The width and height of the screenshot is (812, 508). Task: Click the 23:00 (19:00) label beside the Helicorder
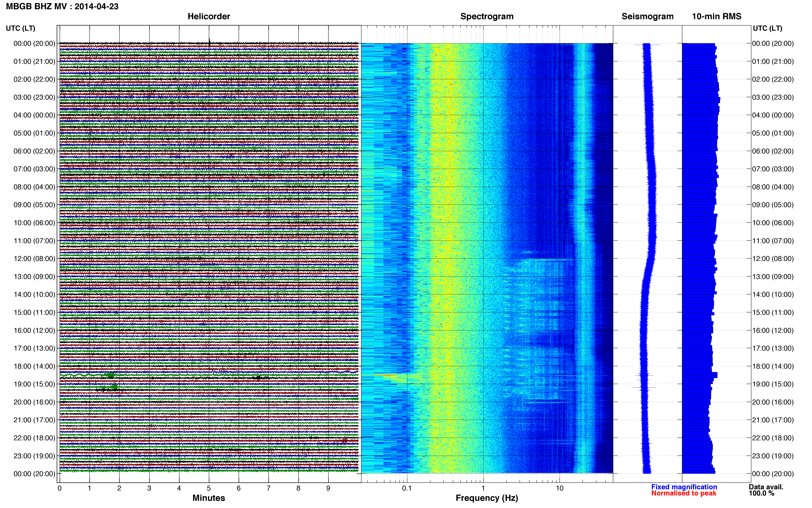point(34,456)
